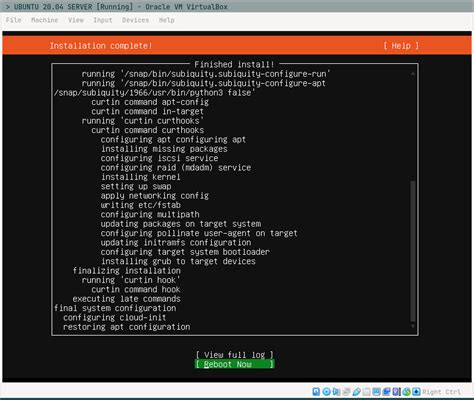Image resolution: width=474 pixels, height=400 pixels.
Task: Click the 'setting up swap' log line
Action: (x=136, y=186)
